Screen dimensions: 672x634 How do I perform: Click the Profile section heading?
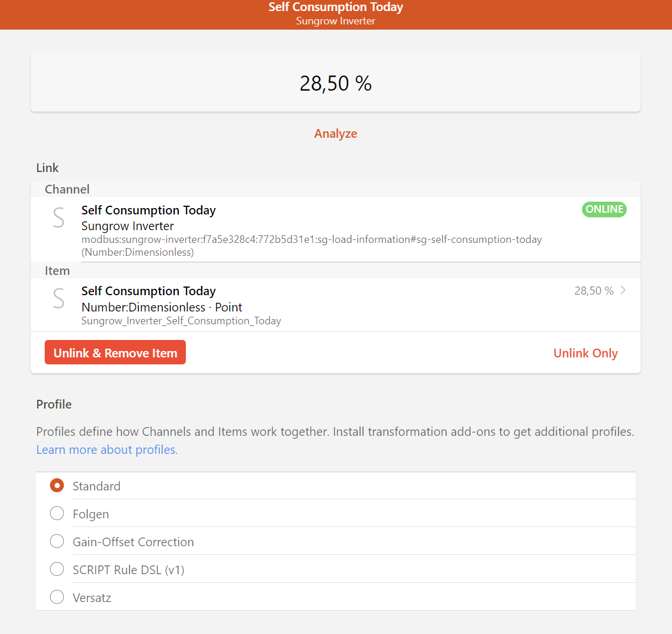click(x=54, y=404)
